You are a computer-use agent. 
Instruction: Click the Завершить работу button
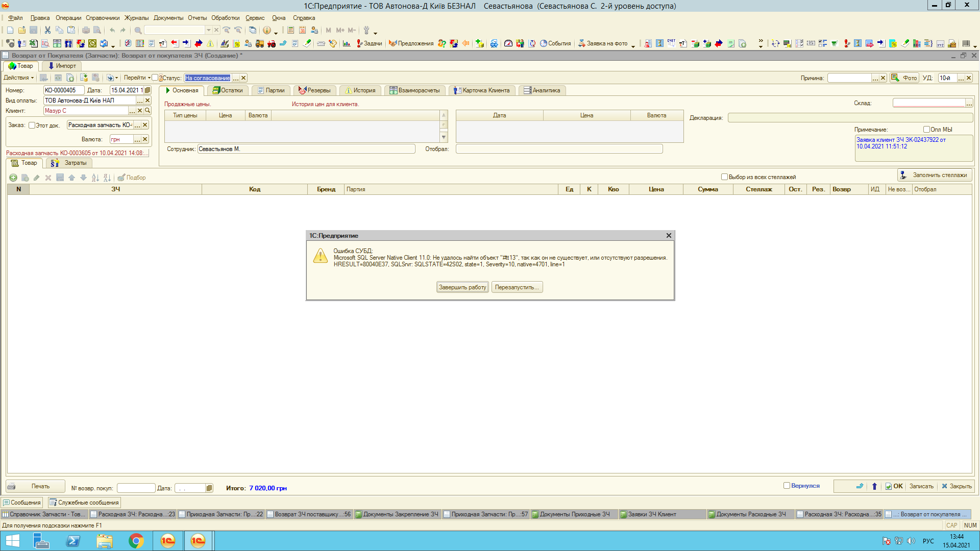462,287
